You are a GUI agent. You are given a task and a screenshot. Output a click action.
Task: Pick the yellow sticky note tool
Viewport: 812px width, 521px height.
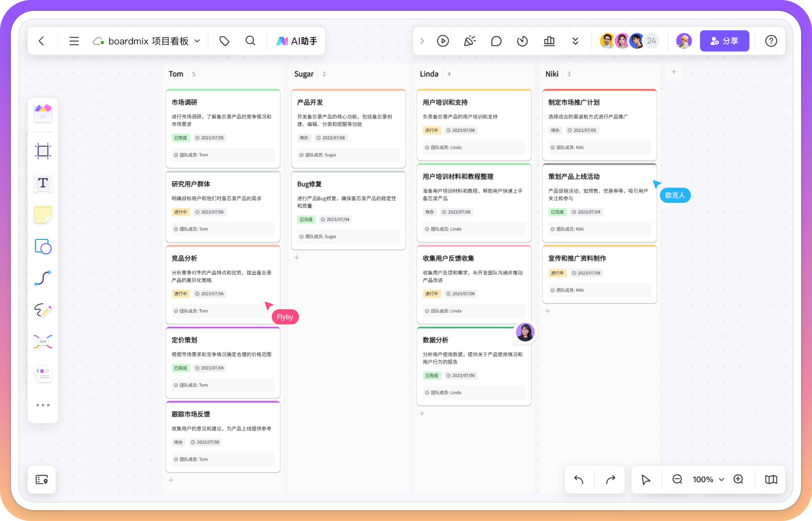(x=43, y=214)
